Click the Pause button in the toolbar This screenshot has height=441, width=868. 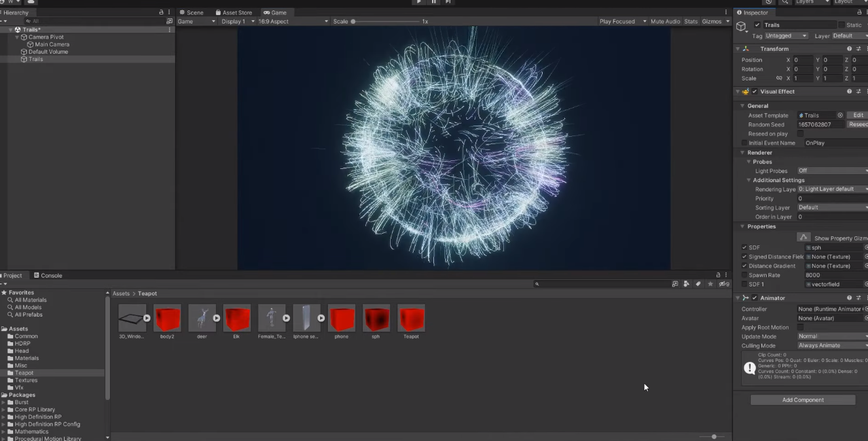coord(433,2)
